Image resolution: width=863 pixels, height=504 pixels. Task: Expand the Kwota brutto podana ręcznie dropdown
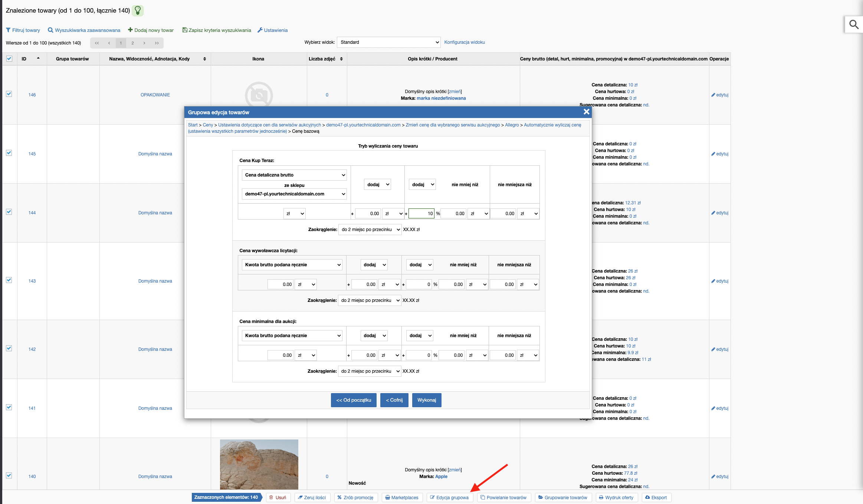click(292, 264)
